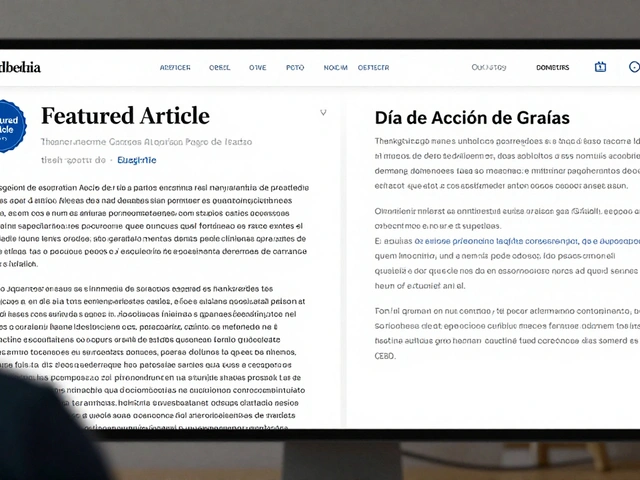Select the OWE navigation item
Screen dimensions: 640x480
coord(258,68)
